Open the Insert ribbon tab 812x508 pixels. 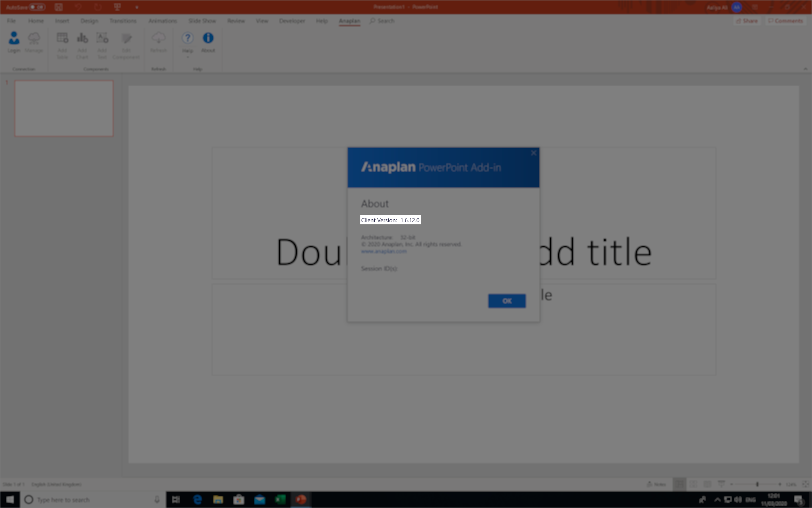62,21
